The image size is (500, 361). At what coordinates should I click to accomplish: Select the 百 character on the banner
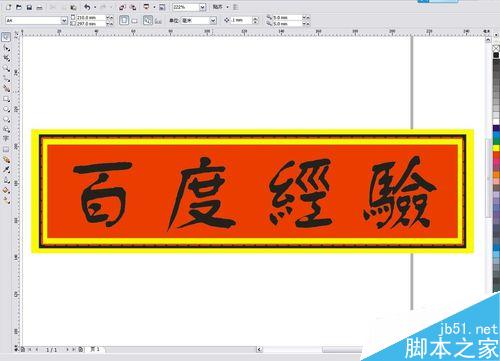click(x=102, y=194)
